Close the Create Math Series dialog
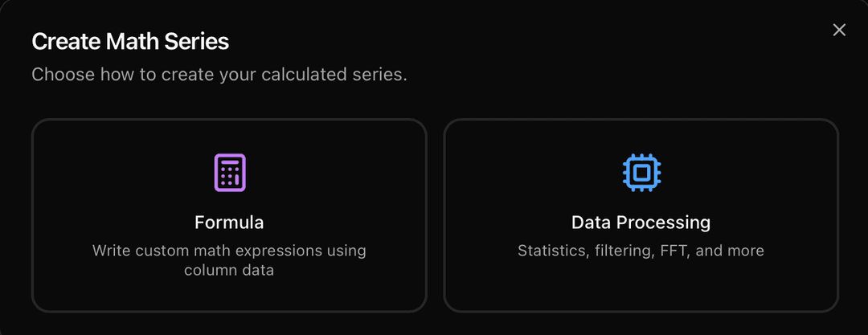Viewport: 868px width, 335px height. (839, 30)
